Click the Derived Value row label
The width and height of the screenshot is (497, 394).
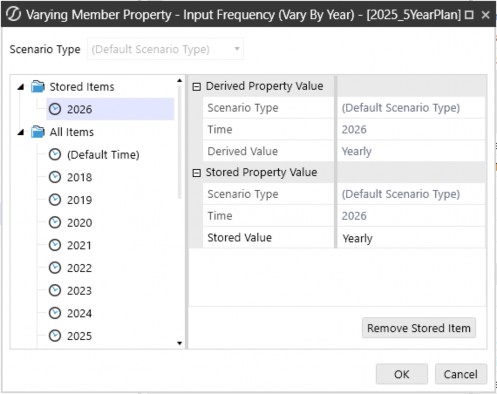tap(243, 151)
